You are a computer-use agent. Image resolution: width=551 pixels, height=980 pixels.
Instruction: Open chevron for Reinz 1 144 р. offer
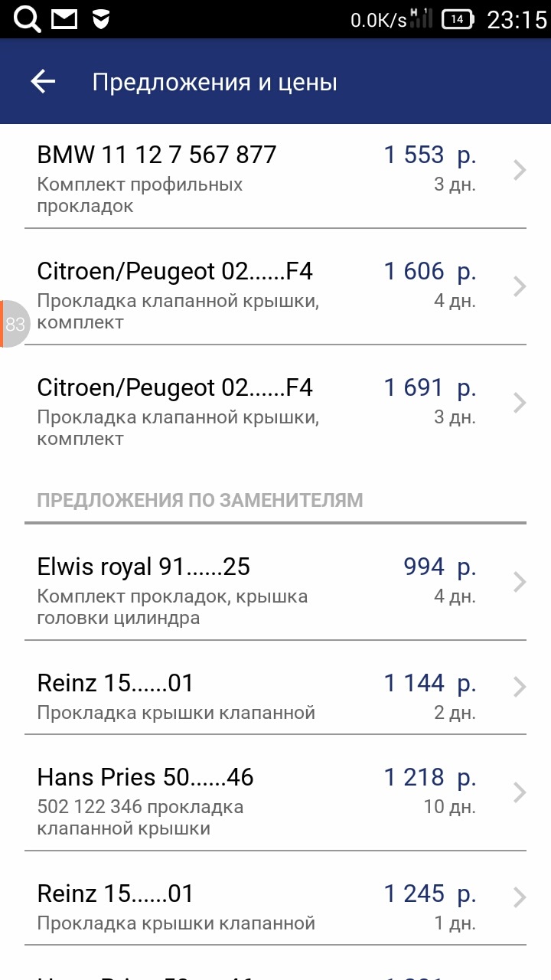click(520, 688)
